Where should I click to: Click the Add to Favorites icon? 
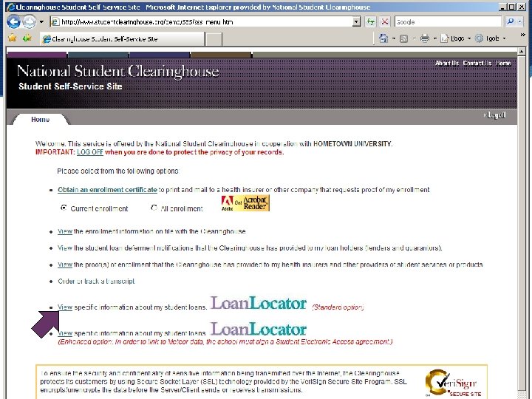[x=27, y=38]
